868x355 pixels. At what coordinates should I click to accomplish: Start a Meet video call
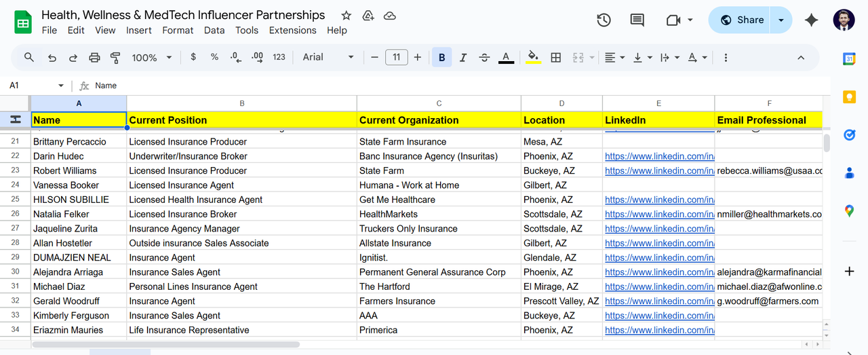click(x=673, y=20)
